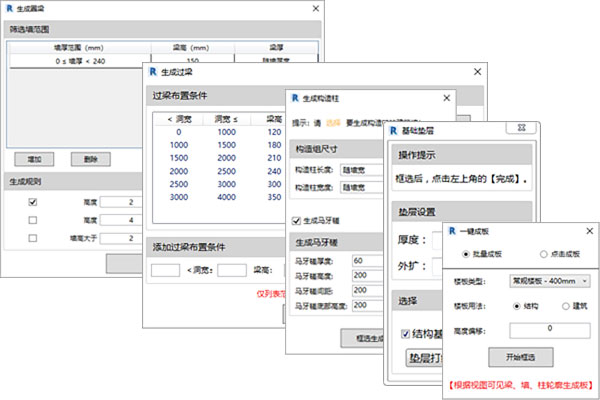The width and height of the screenshot is (600, 400).
Task: Uncheck the first 高度 rule checkbox
Action: (x=33, y=201)
